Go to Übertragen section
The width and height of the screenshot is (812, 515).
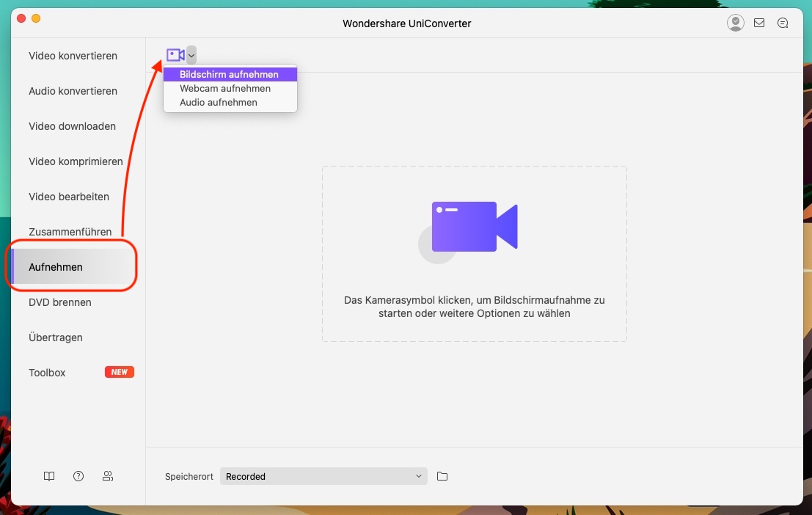(56, 337)
